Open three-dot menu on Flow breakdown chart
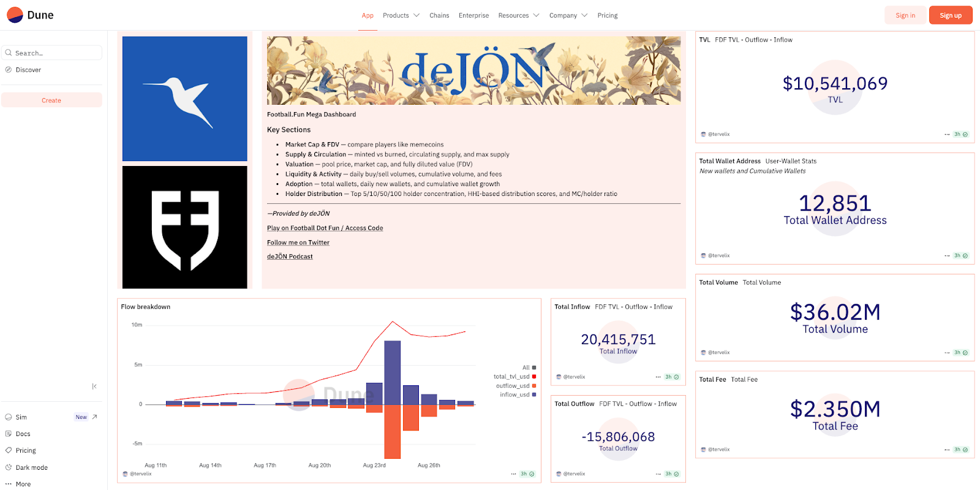Image resolution: width=980 pixels, height=490 pixels. 513,474
